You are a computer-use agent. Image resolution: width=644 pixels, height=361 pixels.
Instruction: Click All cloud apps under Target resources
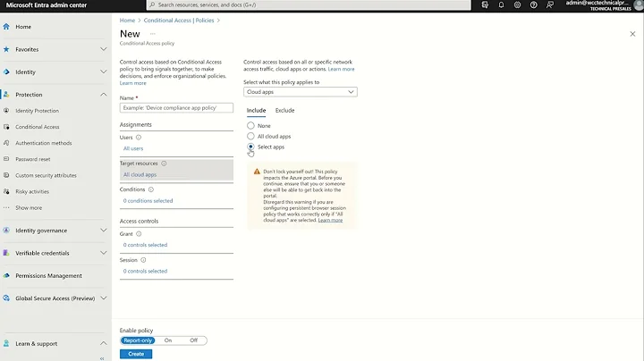(140, 175)
